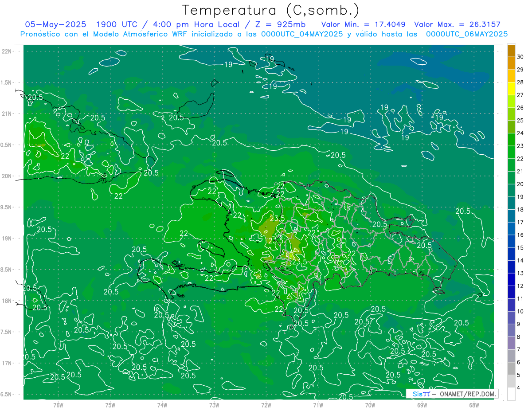Click the 'SisTT' logo text
This screenshot has height=411, width=532.
421,394
